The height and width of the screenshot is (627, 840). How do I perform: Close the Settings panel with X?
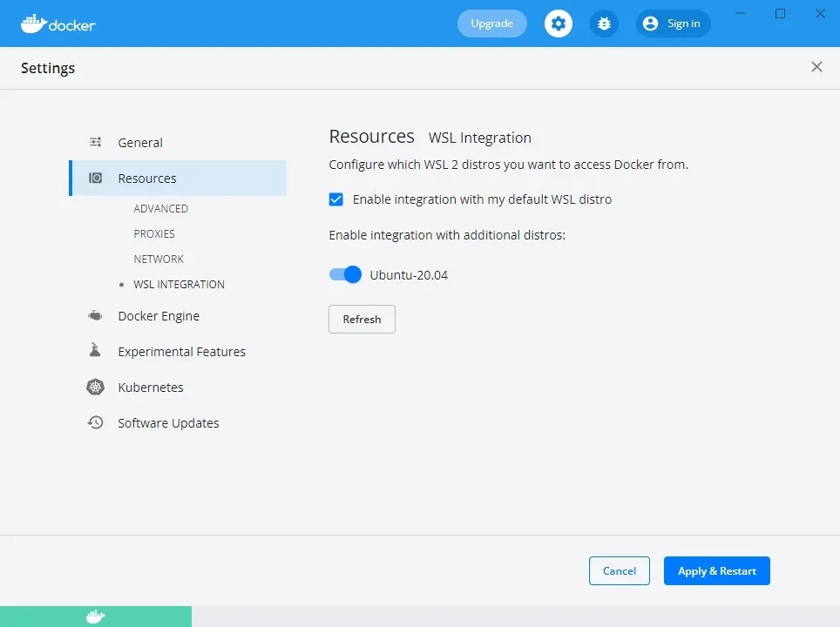pos(816,66)
